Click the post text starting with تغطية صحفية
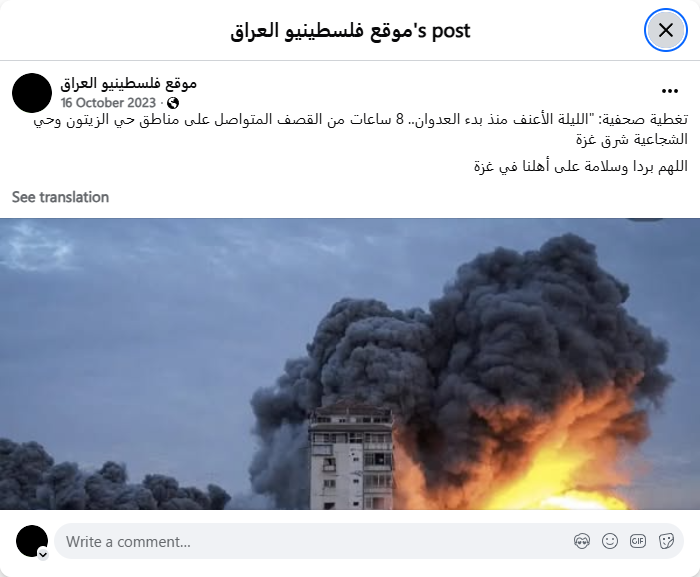700x577 pixels. 361,130
